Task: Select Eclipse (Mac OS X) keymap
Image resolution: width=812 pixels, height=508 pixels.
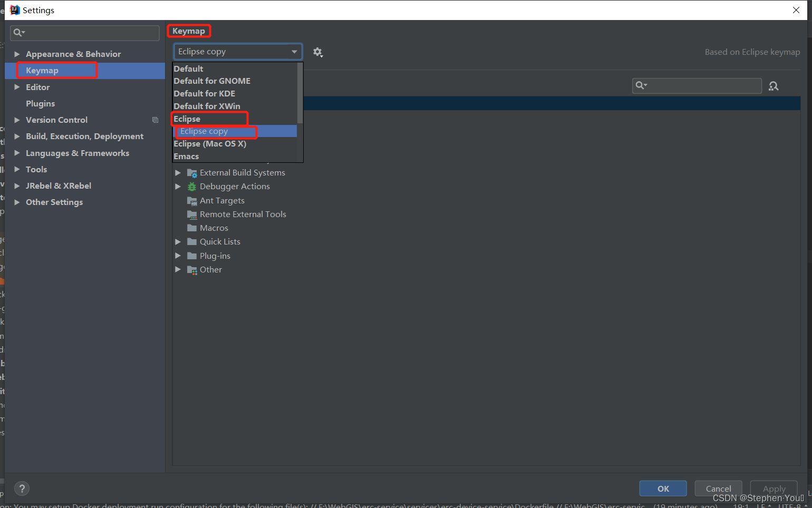Action: click(x=235, y=144)
